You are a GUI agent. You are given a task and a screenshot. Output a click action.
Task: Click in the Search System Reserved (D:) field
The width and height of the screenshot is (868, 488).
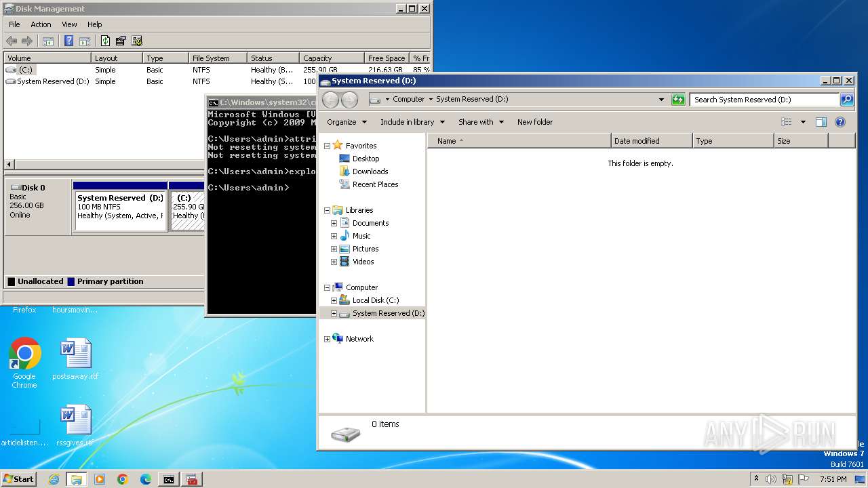pos(765,100)
